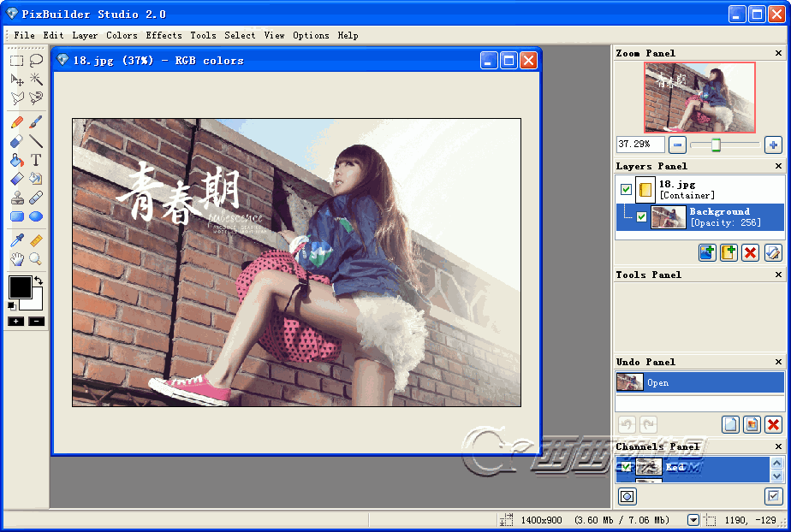This screenshot has height=532, width=791.
Task: Choose the Gradient tool
Action: click(x=16, y=179)
